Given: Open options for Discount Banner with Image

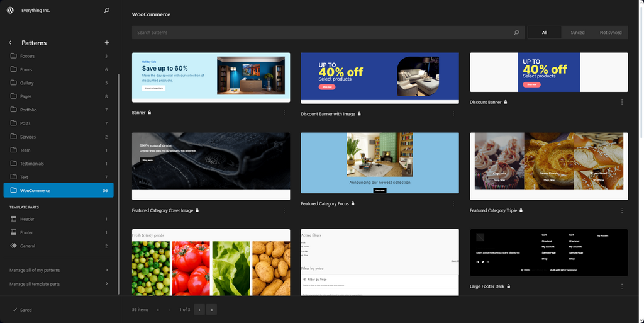Looking at the screenshot, I should point(453,114).
